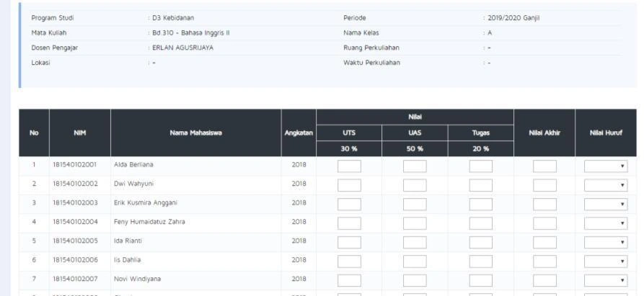The width and height of the screenshot is (644, 296).
Task: Click the Nama Mahasiswa column header
Action: pos(196,133)
